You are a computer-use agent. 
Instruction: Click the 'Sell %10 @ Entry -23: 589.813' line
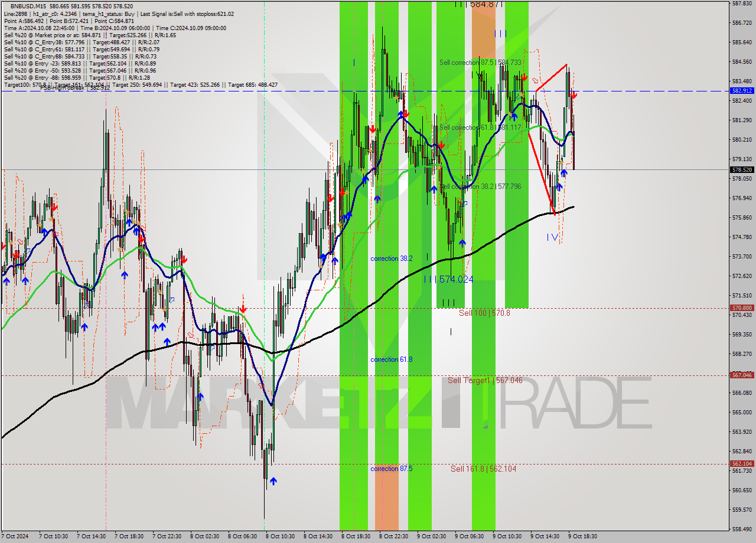[80, 63]
